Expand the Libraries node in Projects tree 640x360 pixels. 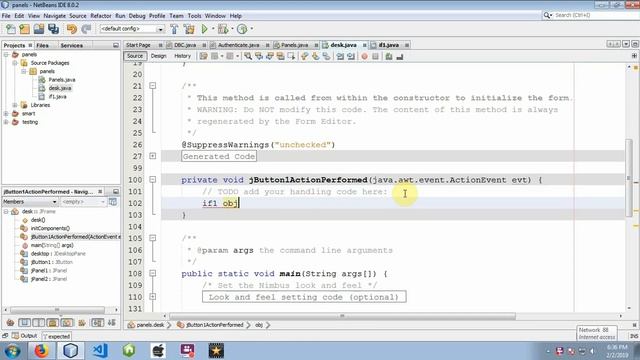click(x=15, y=105)
